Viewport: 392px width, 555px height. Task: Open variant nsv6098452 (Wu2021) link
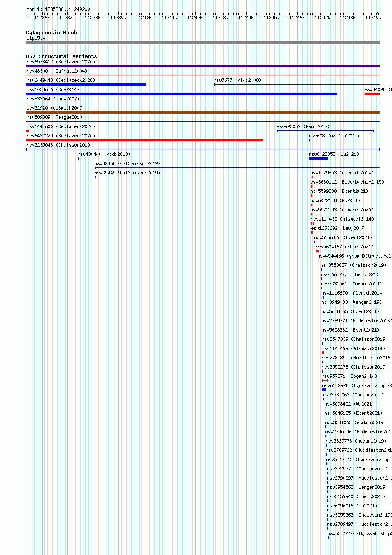click(x=349, y=404)
